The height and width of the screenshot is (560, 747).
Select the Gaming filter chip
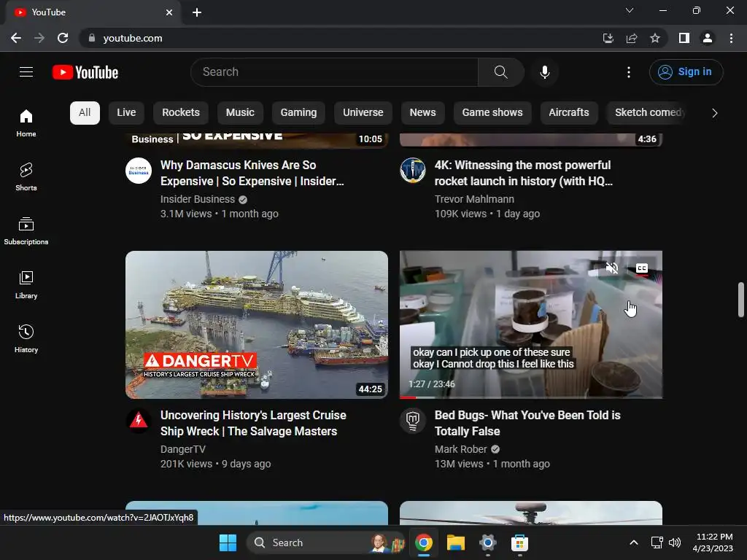(298, 113)
